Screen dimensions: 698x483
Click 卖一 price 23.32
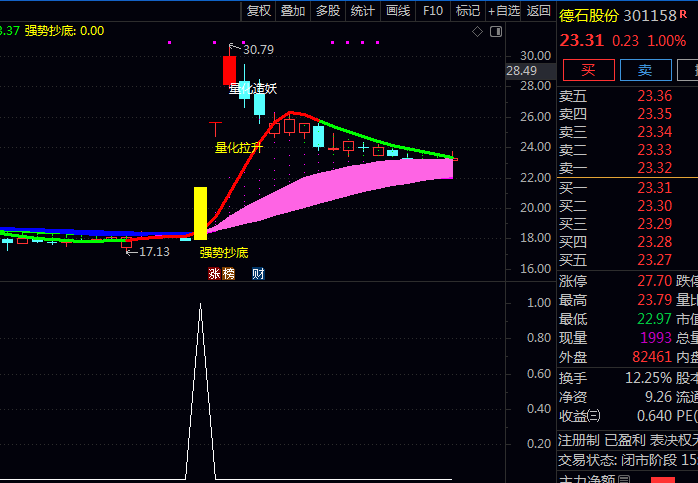click(654, 168)
